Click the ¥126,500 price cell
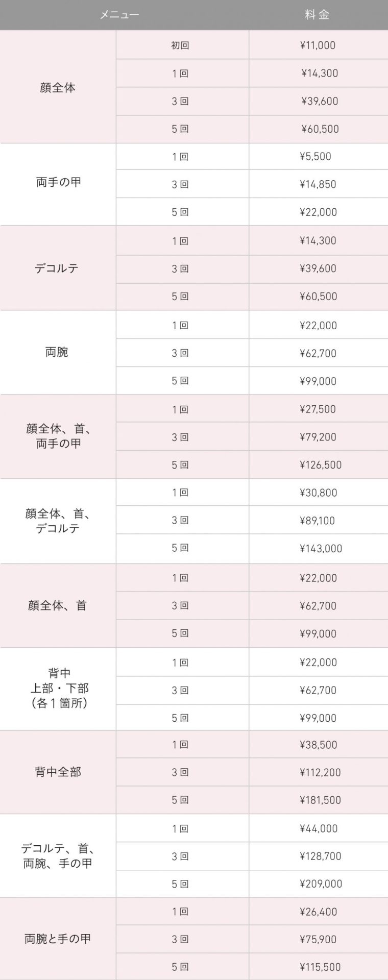Image resolution: width=388 pixels, height=980 pixels. click(x=321, y=465)
